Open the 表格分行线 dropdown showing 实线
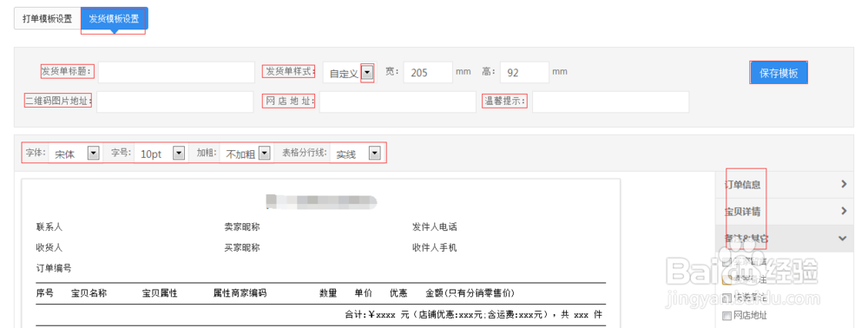 [357, 154]
